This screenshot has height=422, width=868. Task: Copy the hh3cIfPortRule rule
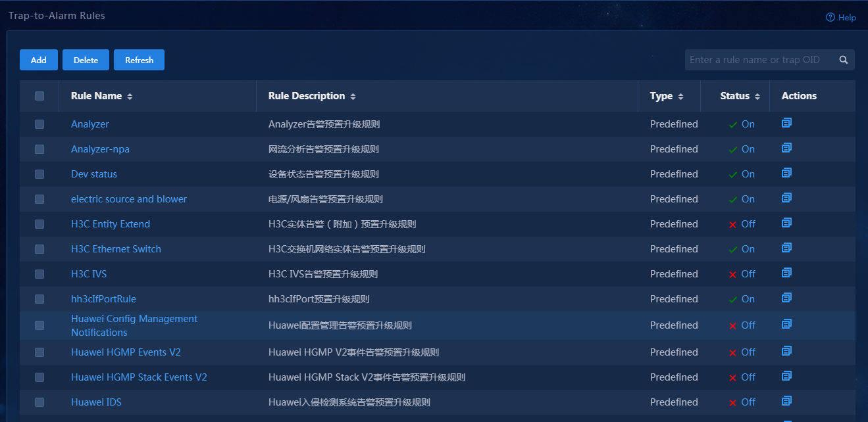786,298
